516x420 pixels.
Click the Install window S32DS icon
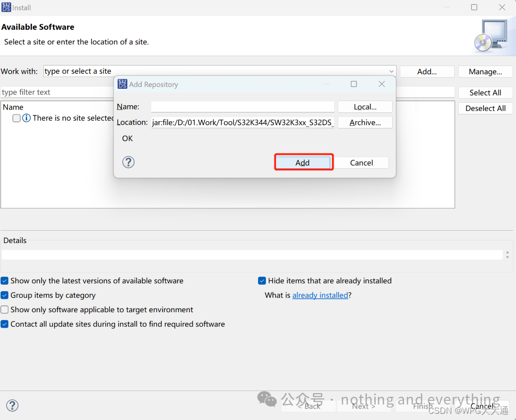(6, 7)
